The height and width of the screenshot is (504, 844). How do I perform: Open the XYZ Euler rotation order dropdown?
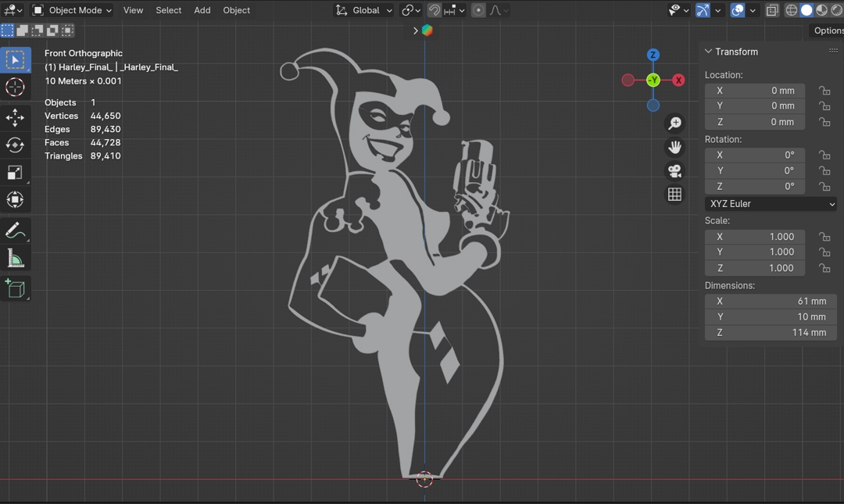click(770, 203)
